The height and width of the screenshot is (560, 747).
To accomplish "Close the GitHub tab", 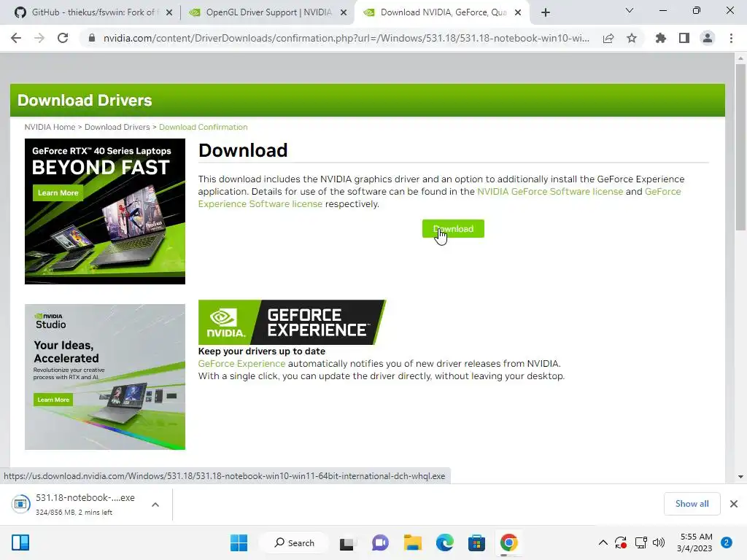I will pos(169,13).
